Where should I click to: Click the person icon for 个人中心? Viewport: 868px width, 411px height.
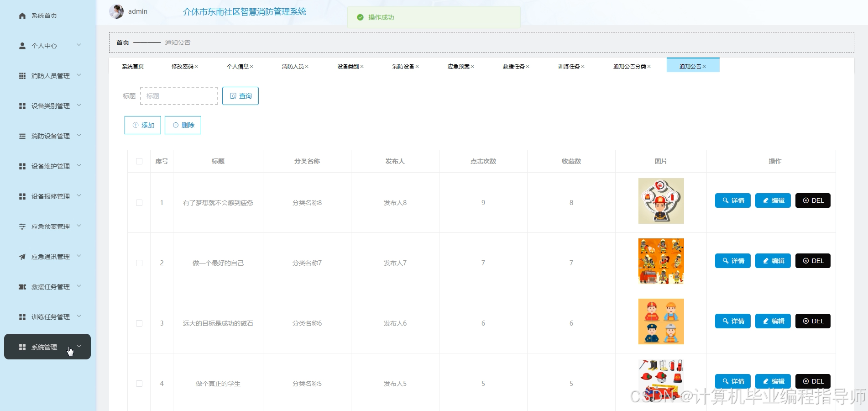pos(22,46)
